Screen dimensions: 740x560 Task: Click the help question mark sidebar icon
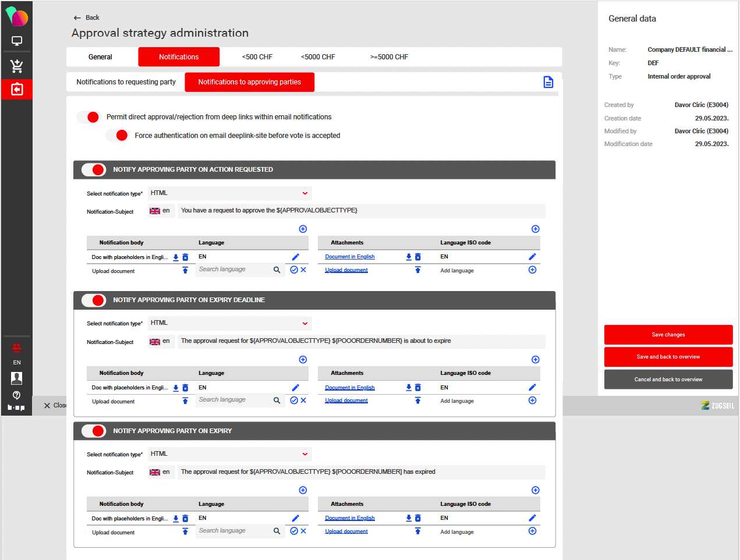click(x=16, y=395)
